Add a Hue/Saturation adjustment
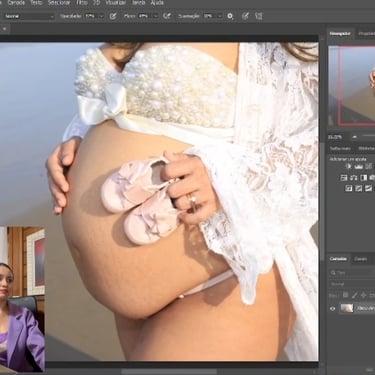The image size is (375, 375). point(344,178)
